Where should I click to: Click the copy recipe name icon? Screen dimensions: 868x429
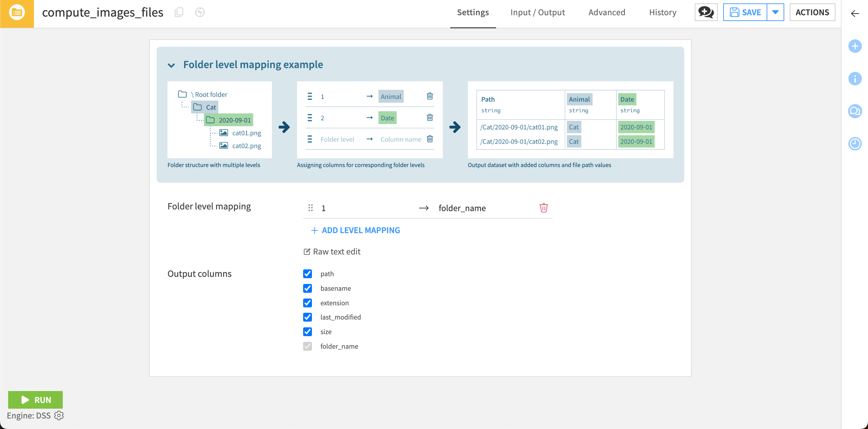coord(179,12)
